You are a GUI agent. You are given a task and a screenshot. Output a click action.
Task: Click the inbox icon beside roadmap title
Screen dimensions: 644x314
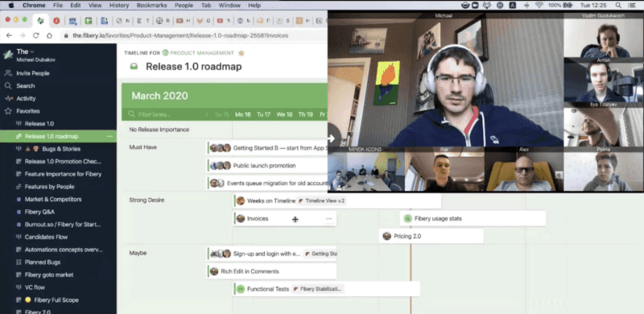tap(134, 67)
